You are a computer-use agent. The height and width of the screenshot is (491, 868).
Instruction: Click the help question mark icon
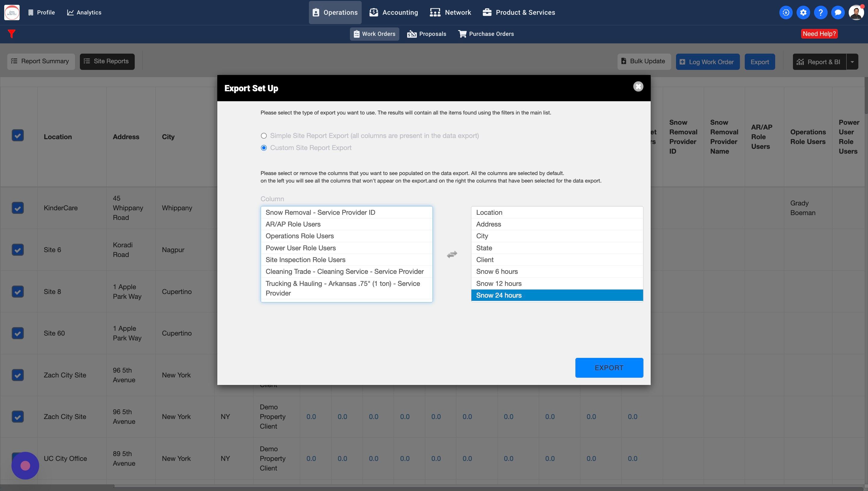pos(820,12)
